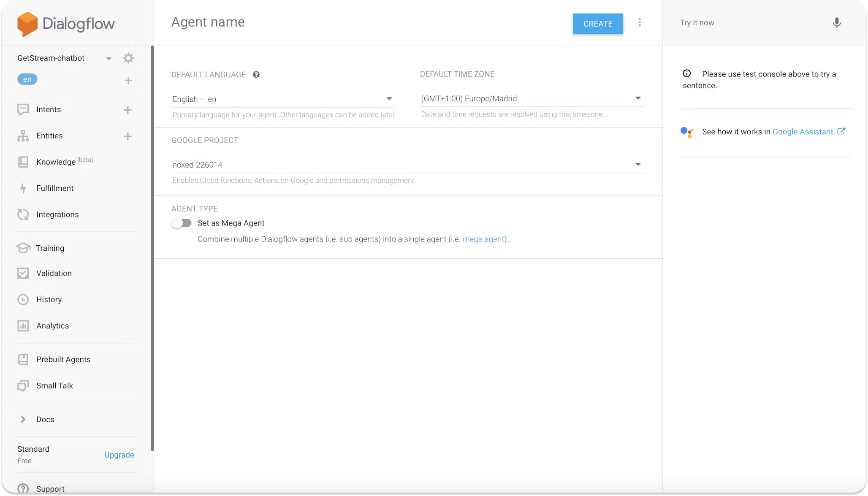Click the Dialogflow logo
This screenshot has width=868, height=496.
(x=66, y=24)
